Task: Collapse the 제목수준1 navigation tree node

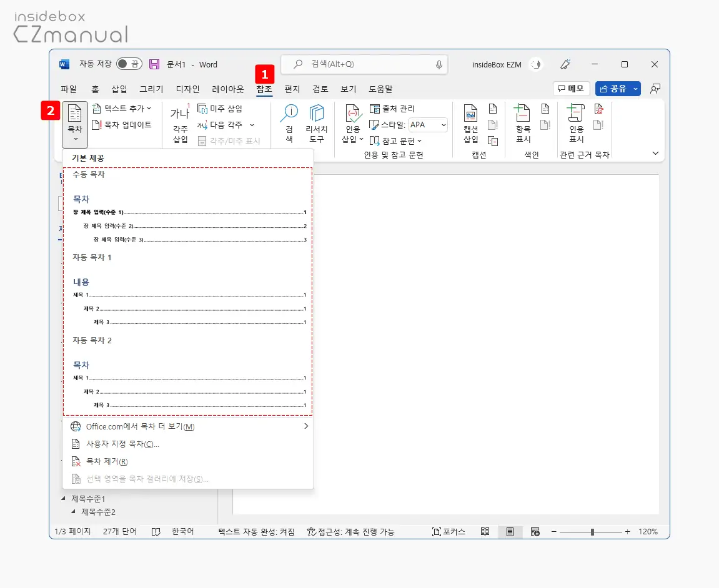Action: [63, 499]
